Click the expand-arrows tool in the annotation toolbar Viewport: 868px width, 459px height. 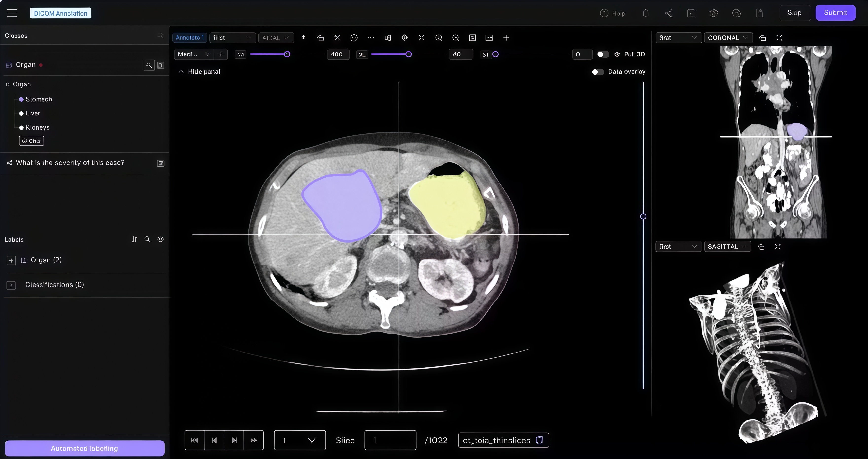421,38
